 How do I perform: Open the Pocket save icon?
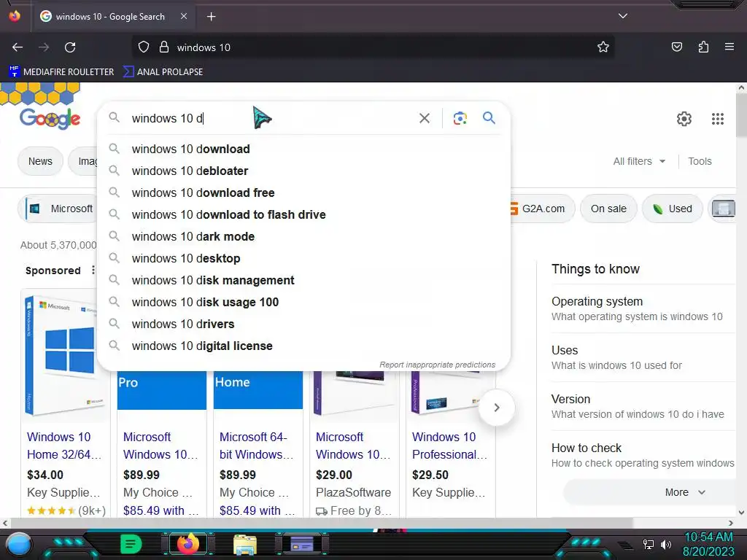point(676,47)
